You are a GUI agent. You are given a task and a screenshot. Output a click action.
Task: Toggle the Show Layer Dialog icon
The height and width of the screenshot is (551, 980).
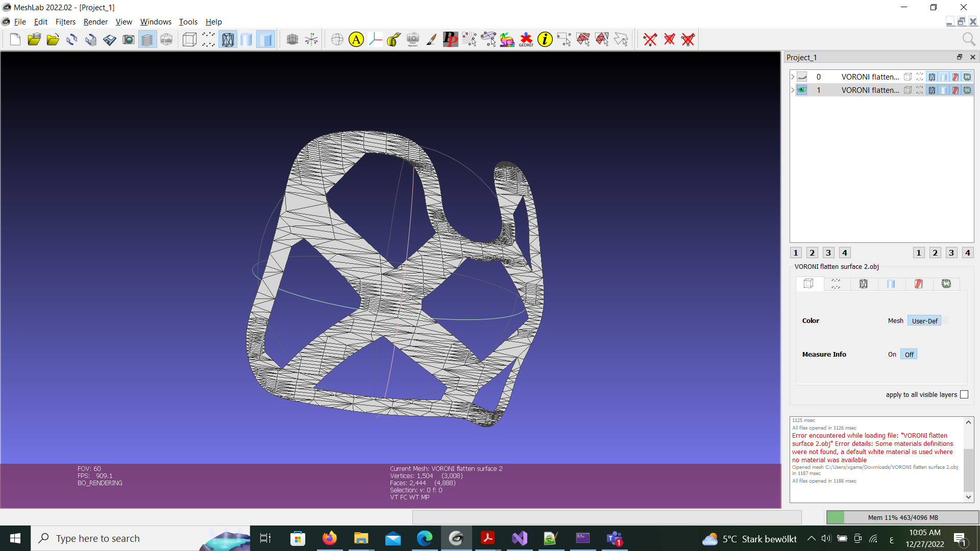pos(148,39)
